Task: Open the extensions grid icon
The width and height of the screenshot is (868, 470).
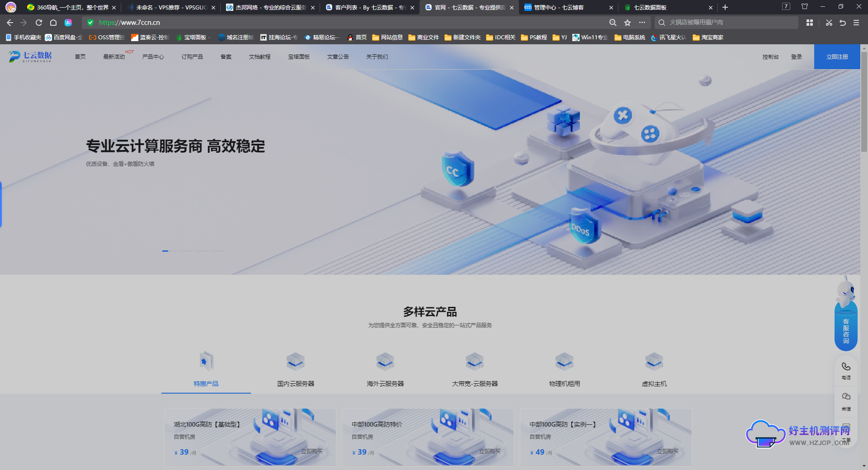Action: point(810,23)
